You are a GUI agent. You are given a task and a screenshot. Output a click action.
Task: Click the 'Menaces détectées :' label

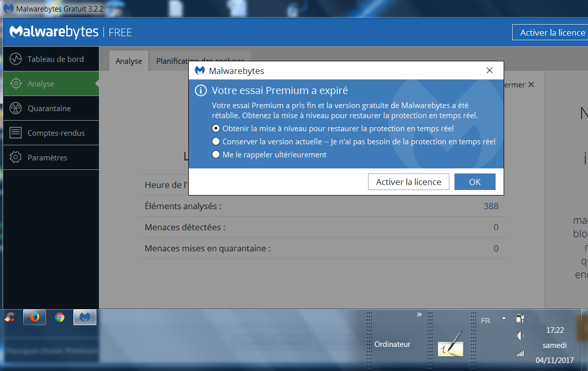185,227
